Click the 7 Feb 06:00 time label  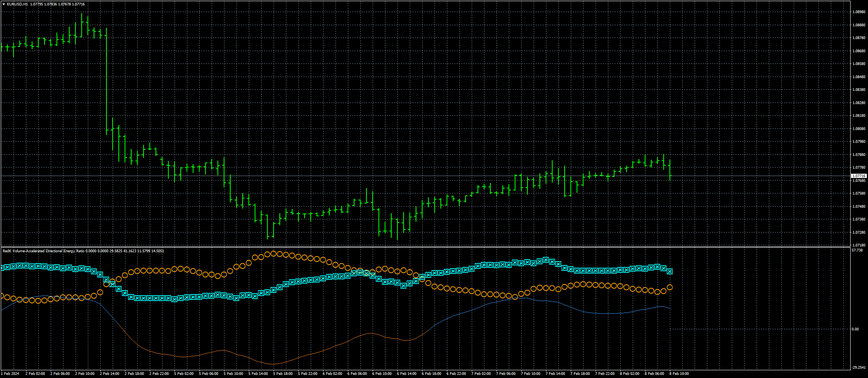pyautogui.click(x=506, y=374)
